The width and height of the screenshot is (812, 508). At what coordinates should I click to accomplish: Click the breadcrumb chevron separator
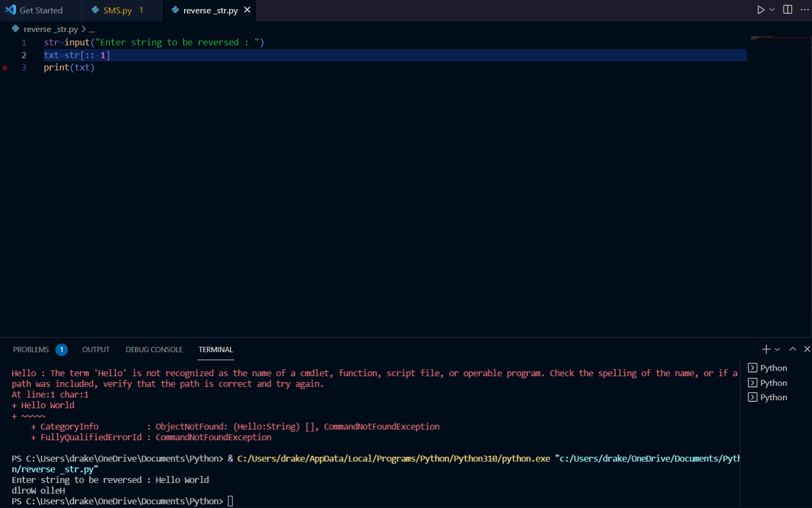[x=83, y=29]
